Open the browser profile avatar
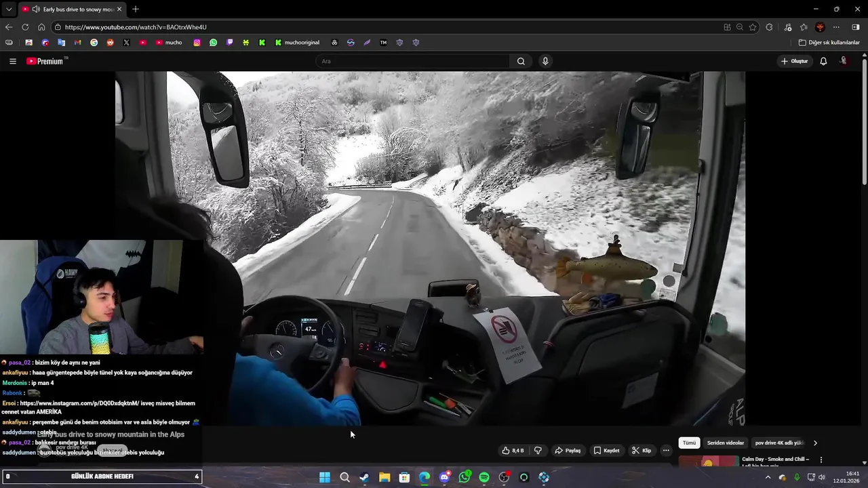Screen dimensions: 868x488 point(820,27)
